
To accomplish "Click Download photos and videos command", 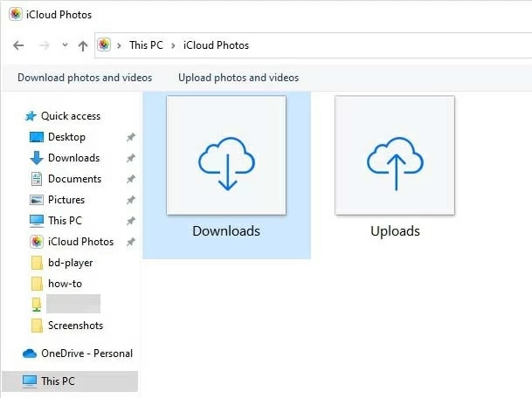I will point(85,78).
